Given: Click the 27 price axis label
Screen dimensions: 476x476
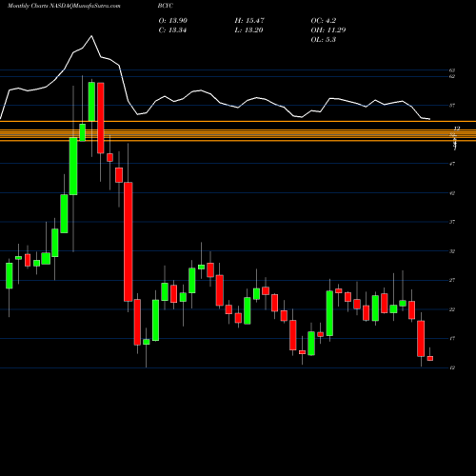Looking at the screenshot, I should click(x=452, y=280).
